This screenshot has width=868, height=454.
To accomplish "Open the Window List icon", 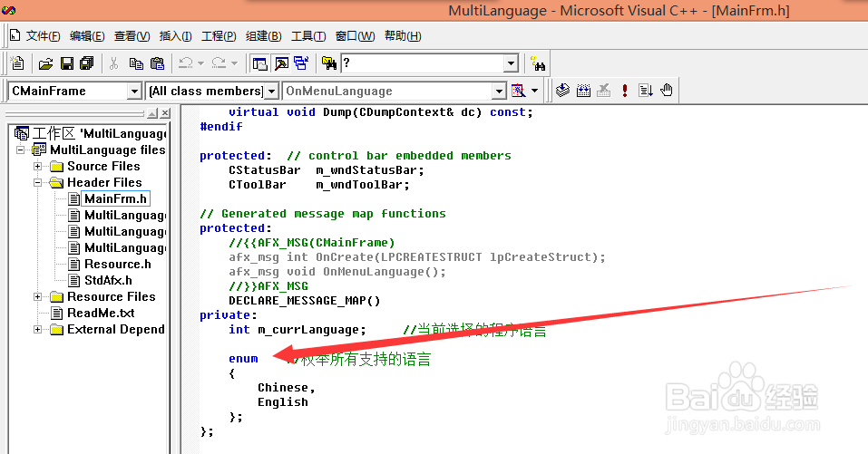I will click(302, 63).
